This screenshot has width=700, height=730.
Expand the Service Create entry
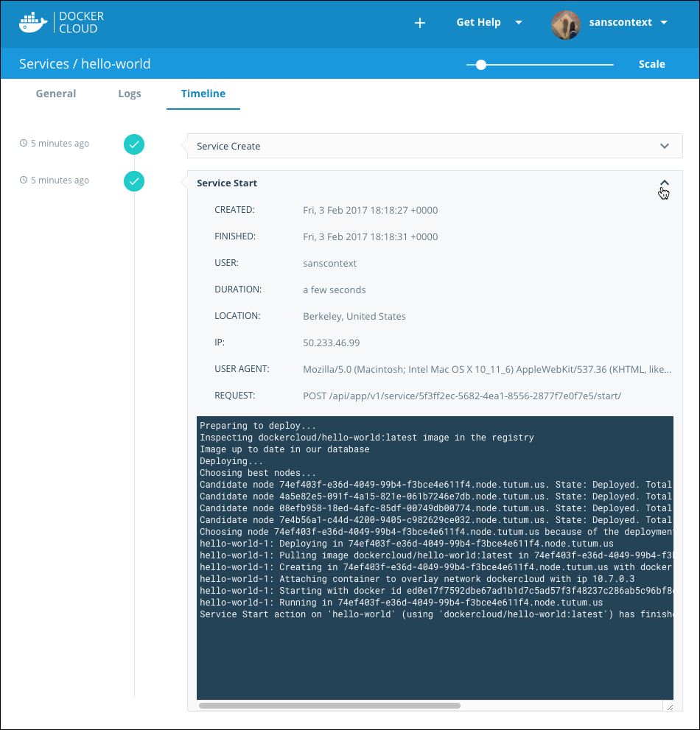coord(665,146)
